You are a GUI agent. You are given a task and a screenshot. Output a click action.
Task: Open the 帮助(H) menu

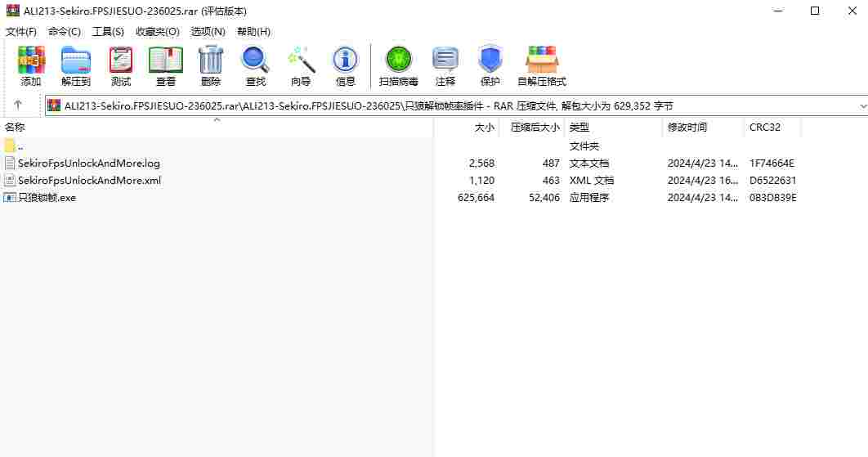(253, 32)
